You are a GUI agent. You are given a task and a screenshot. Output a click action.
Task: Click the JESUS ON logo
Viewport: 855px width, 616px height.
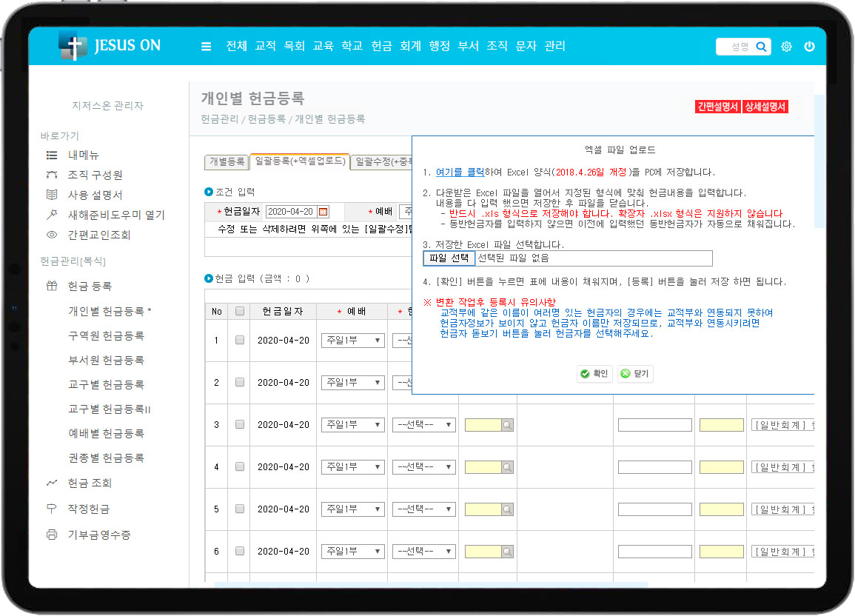[x=110, y=46]
